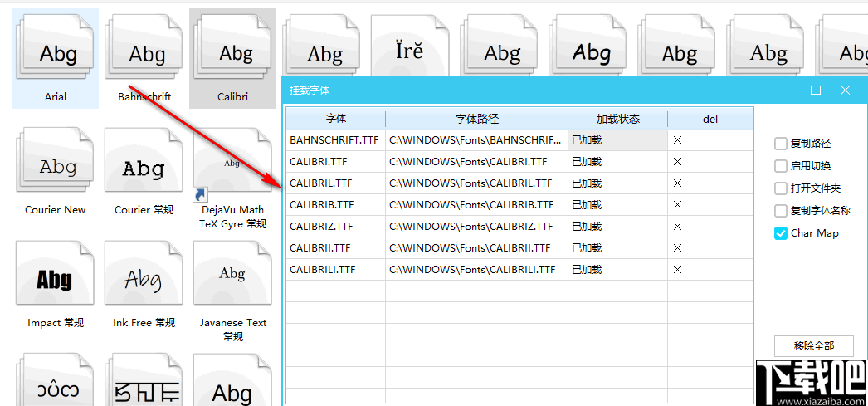Enable the 启用切换 checkbox
Screen dimensions: 868x406
[x=781, y=166]
